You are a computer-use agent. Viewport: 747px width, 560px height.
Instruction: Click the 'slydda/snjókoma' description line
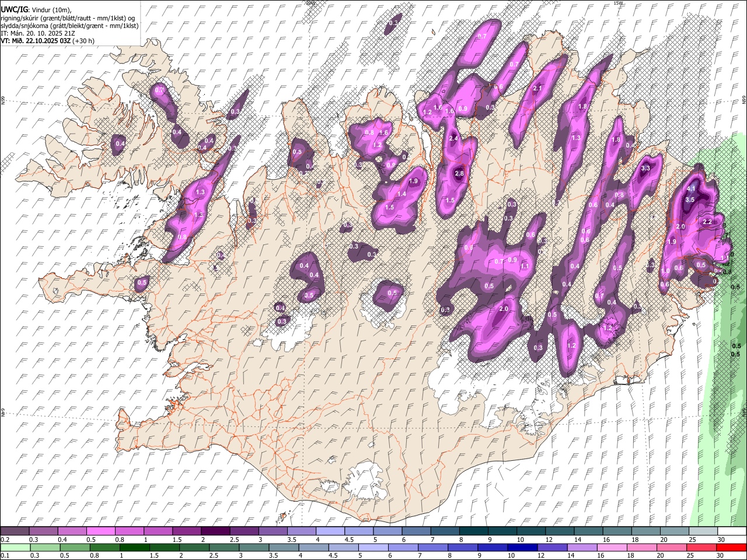pos(69,26)
